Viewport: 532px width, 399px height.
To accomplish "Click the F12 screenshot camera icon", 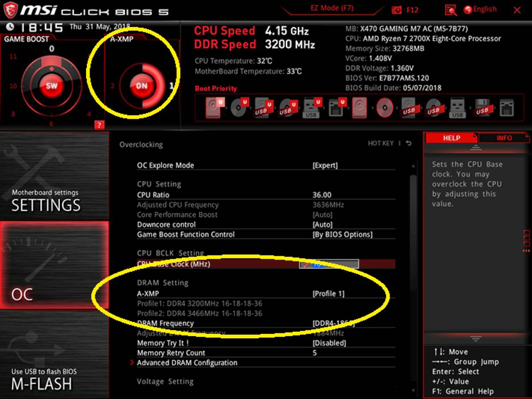I will click(397, 10).
